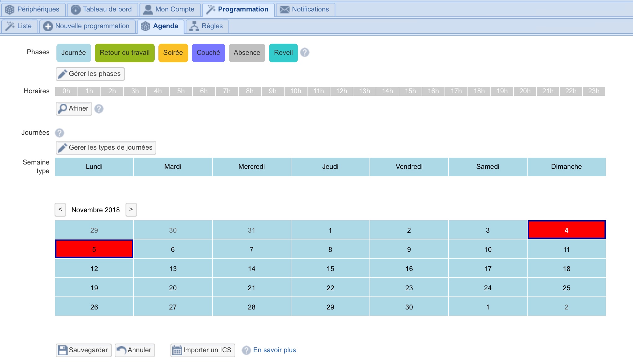Select the 7h time slot
The image size is (633, 364).
(x=227, y=91)
